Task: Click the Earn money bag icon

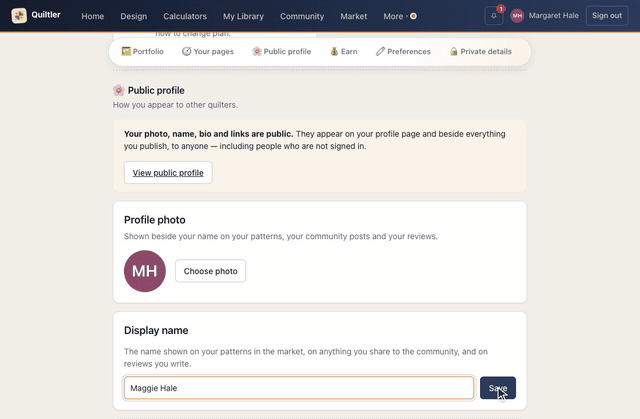Action: tap(334, 51)
